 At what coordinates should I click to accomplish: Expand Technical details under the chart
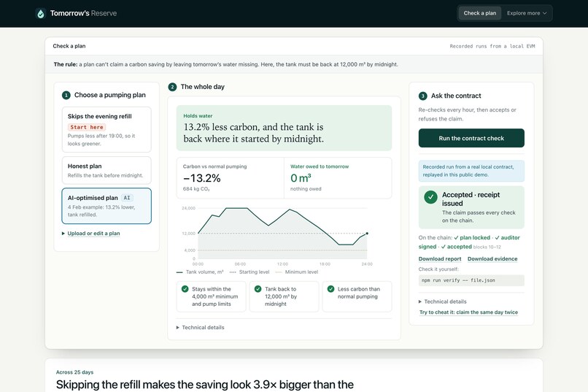coord(200,328)
